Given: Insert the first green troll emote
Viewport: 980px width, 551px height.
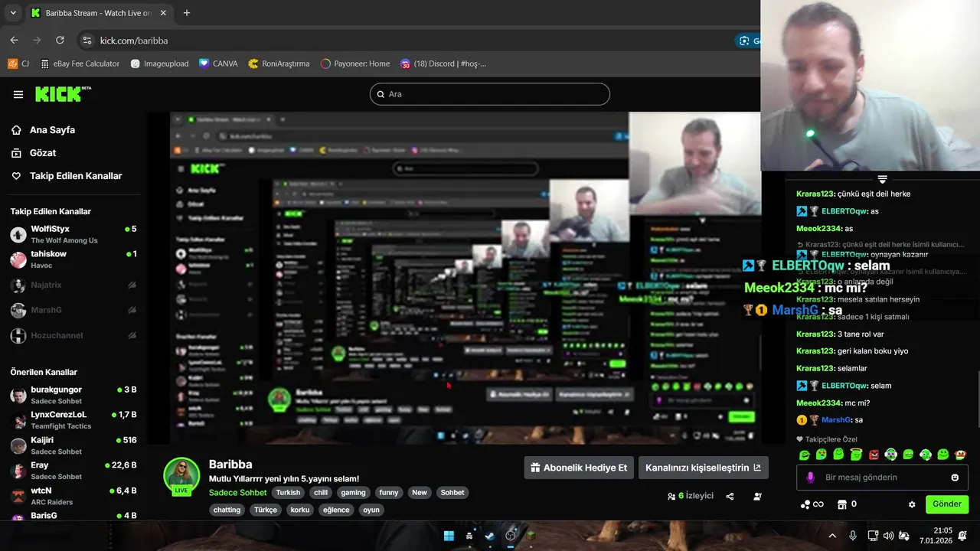Looking at the screenshot, I should point(805,455).
